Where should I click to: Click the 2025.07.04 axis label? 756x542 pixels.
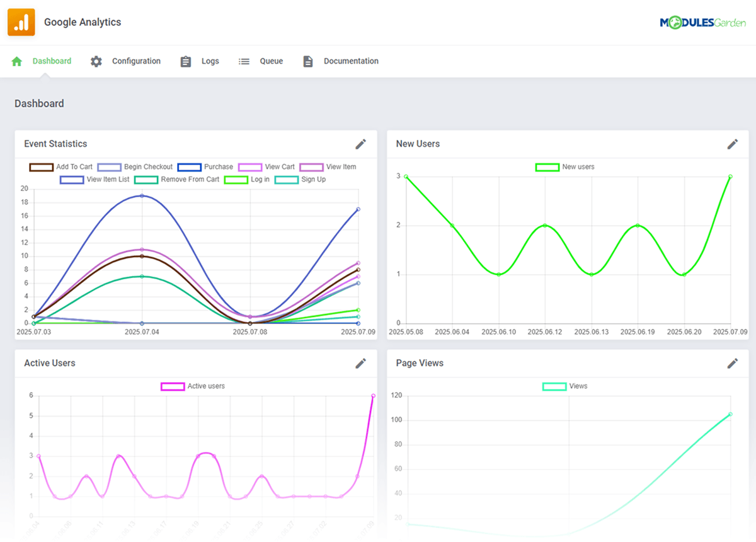point(142,331)
